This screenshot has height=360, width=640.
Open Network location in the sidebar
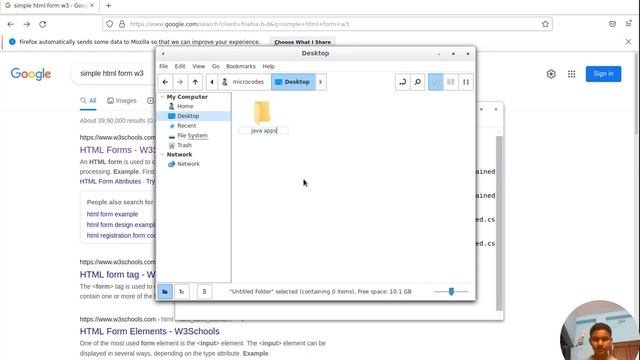point(188,164)
